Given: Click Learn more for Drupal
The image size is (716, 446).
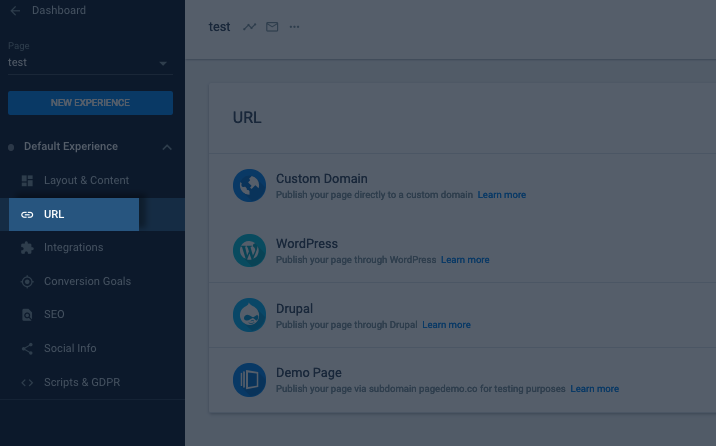Looking at the screenshot, I should point(447,325).
